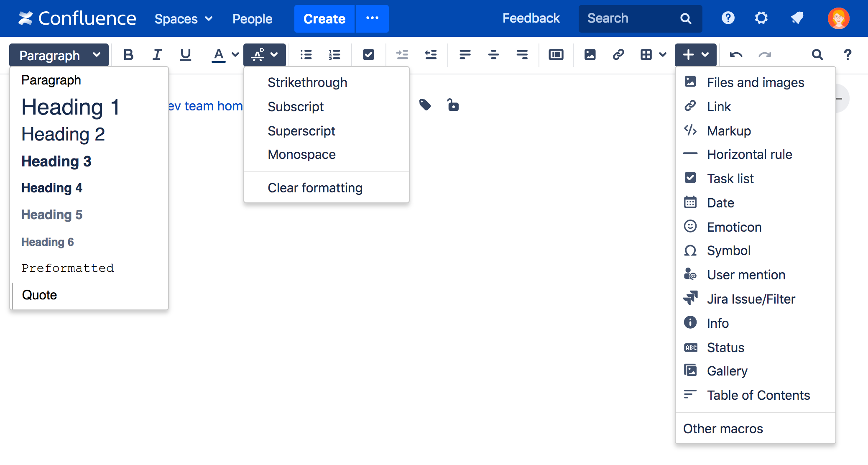The image size is (868, 465).
Task: Open the labels tag icon
Action: coord(425,105)
